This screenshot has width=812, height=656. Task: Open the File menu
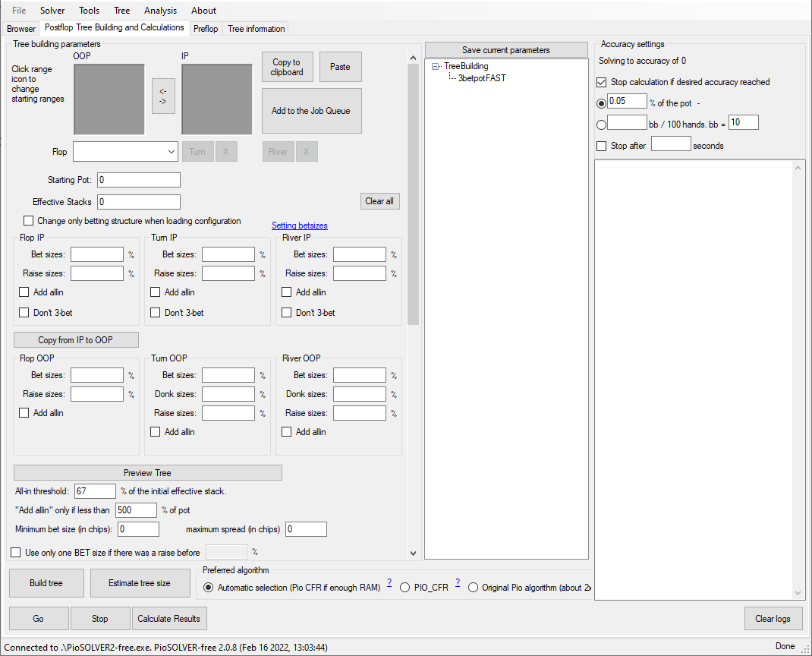(x=19, y=11)
